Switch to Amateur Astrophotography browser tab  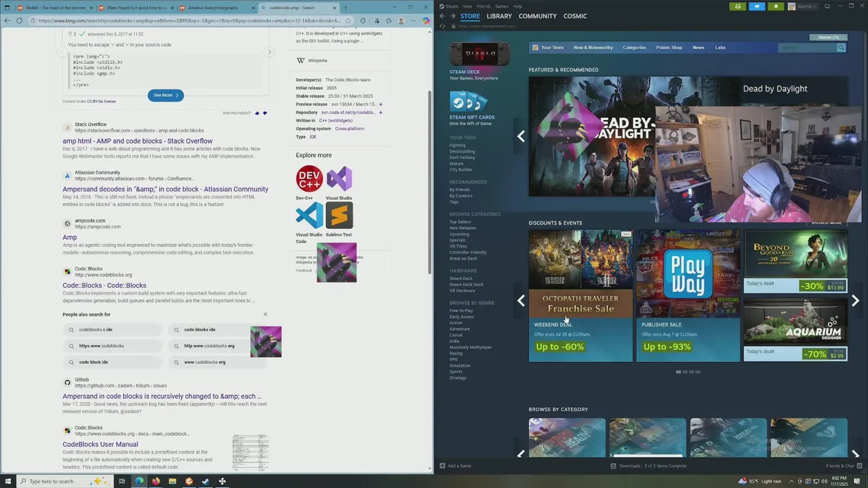coord(216,7)
